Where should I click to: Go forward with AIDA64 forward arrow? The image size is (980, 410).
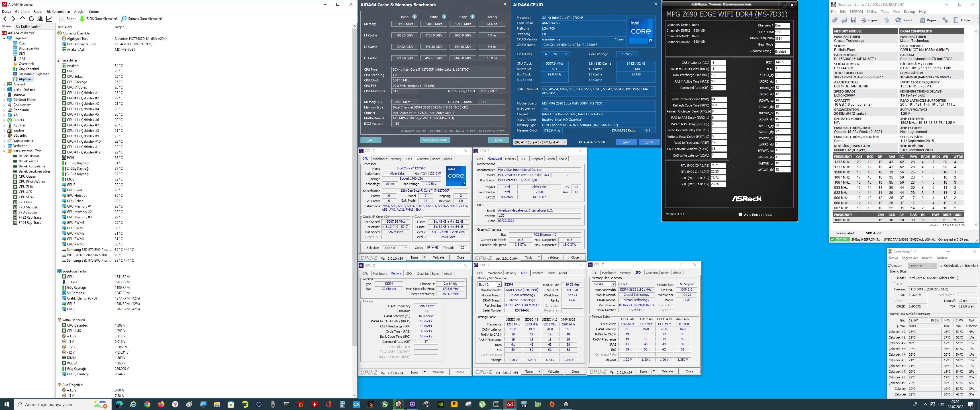[14, 19]
